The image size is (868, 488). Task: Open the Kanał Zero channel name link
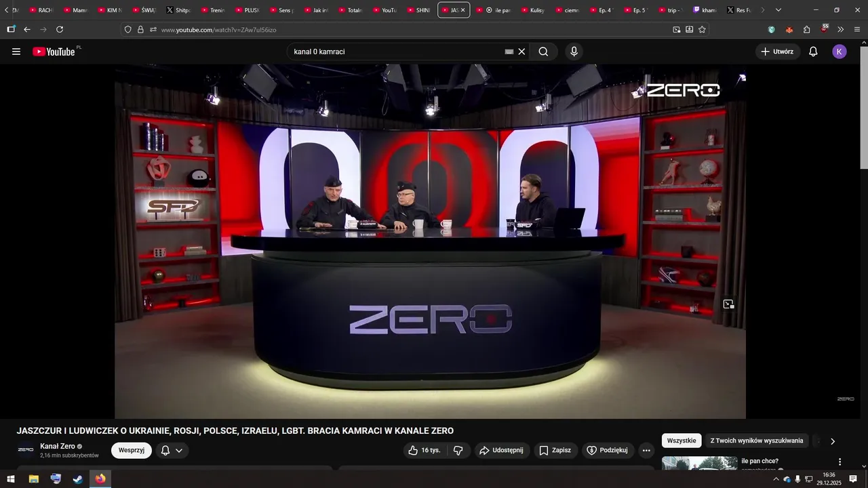(58, 446)
